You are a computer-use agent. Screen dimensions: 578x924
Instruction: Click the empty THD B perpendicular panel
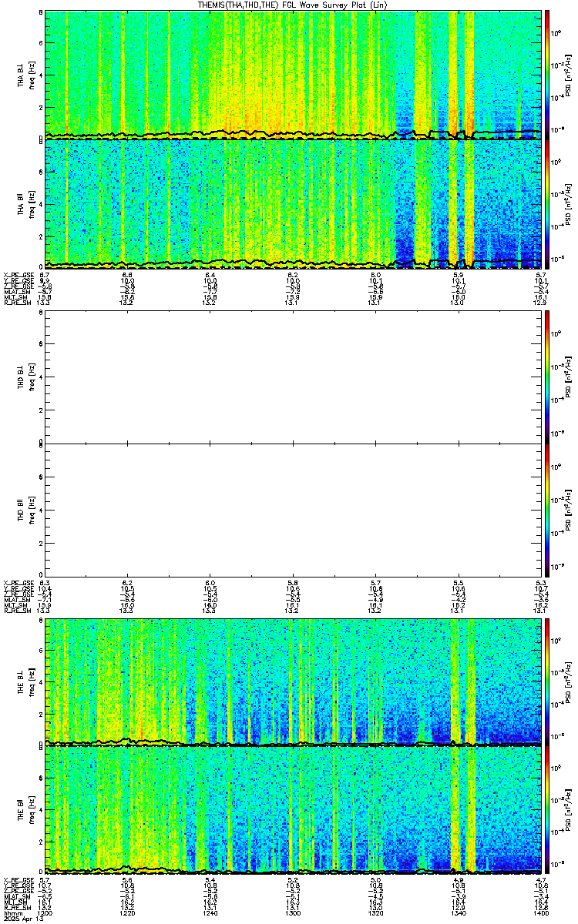pyautogui.click(x=294, y=377)
